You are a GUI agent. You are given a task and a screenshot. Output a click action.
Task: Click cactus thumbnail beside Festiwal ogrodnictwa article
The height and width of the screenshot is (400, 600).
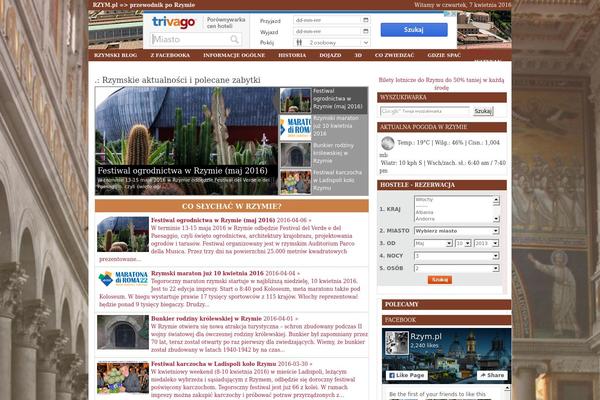pyautogui.click(x=123, y=234)
